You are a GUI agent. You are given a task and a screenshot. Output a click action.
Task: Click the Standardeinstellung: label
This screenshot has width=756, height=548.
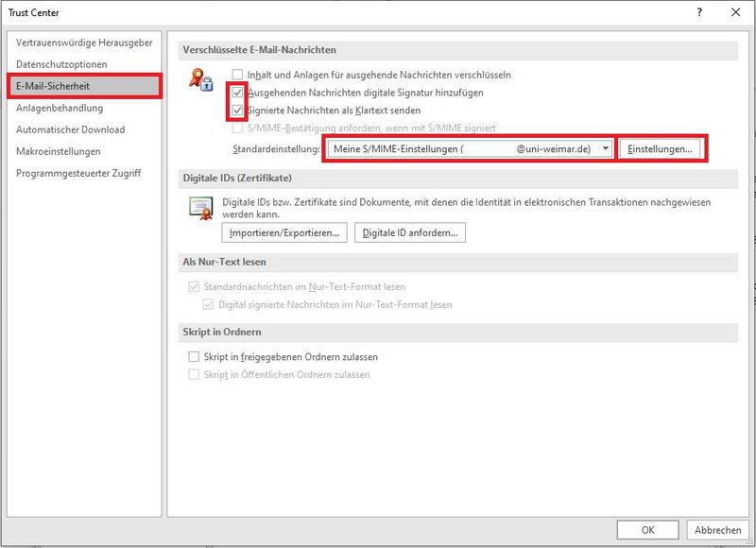(276, 149)
